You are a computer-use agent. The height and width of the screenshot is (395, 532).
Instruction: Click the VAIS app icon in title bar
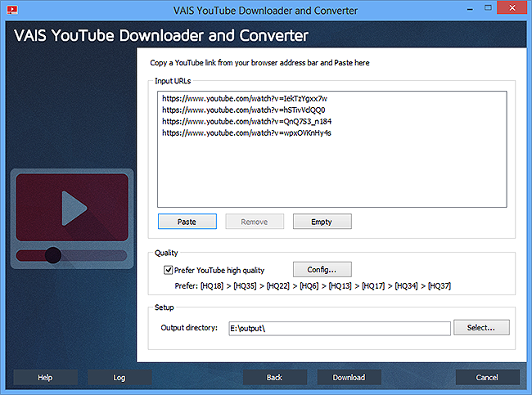12,10
